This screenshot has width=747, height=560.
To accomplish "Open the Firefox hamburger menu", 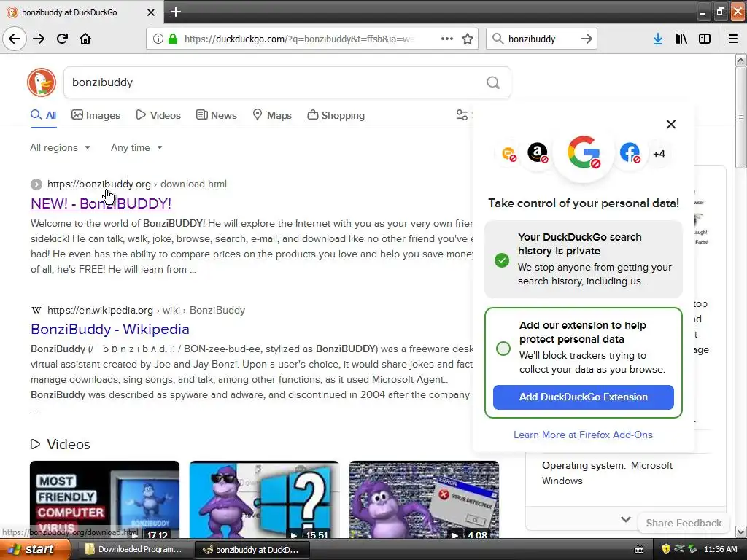I will click(733, 39).
